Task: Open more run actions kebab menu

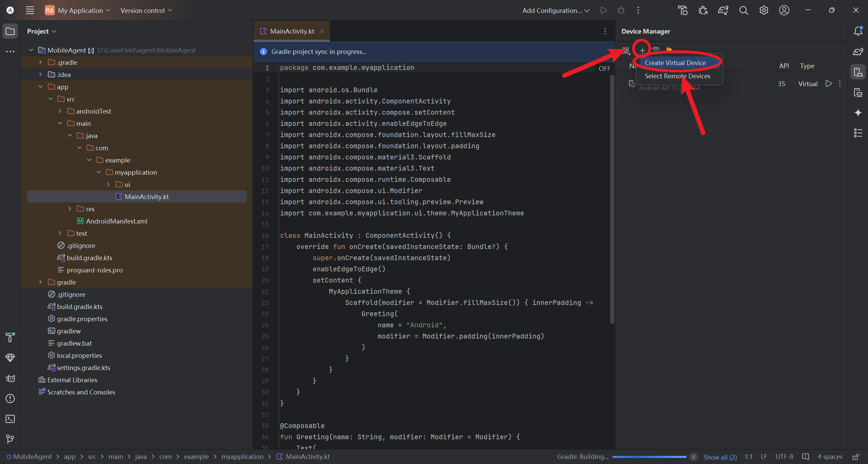Action: tap(638, 10)
